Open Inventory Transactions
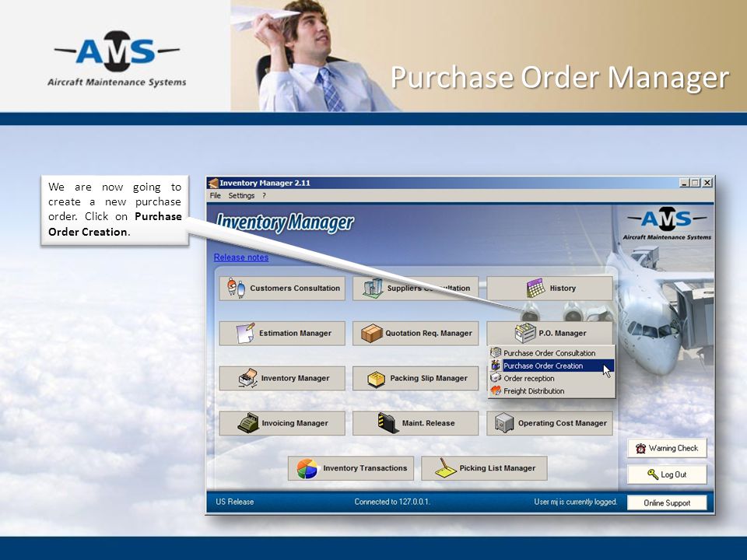 tap(351, 468)
